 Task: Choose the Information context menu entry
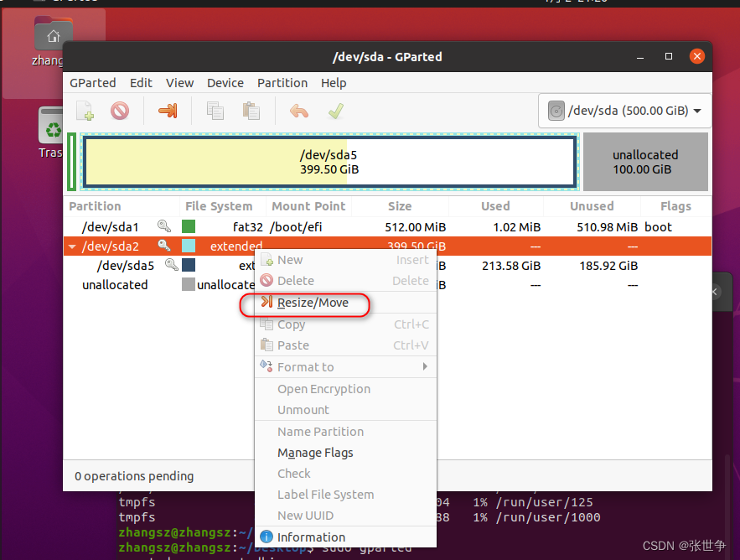[345, 537]
